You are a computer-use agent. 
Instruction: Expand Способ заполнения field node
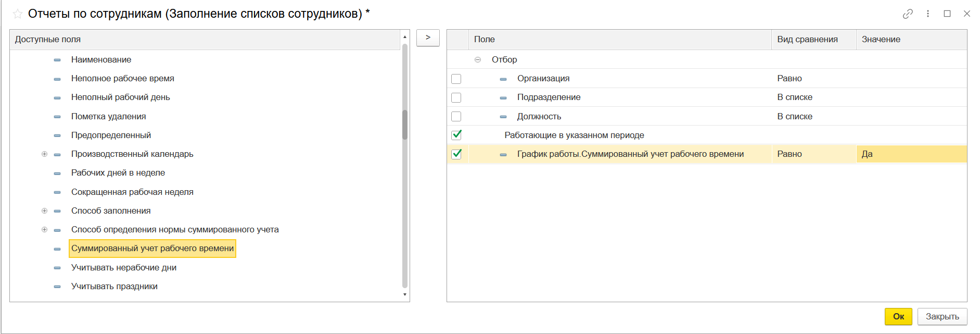point(44,211)
